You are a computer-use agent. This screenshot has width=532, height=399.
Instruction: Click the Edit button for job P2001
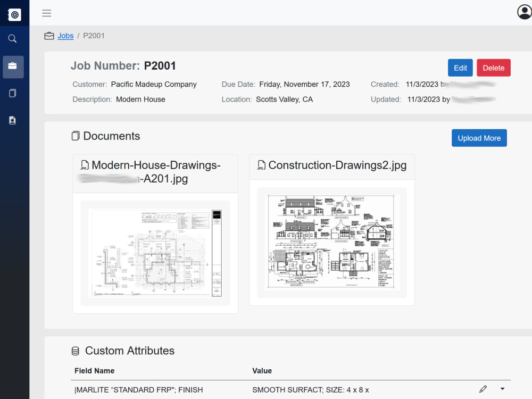(x=460, y=68)
